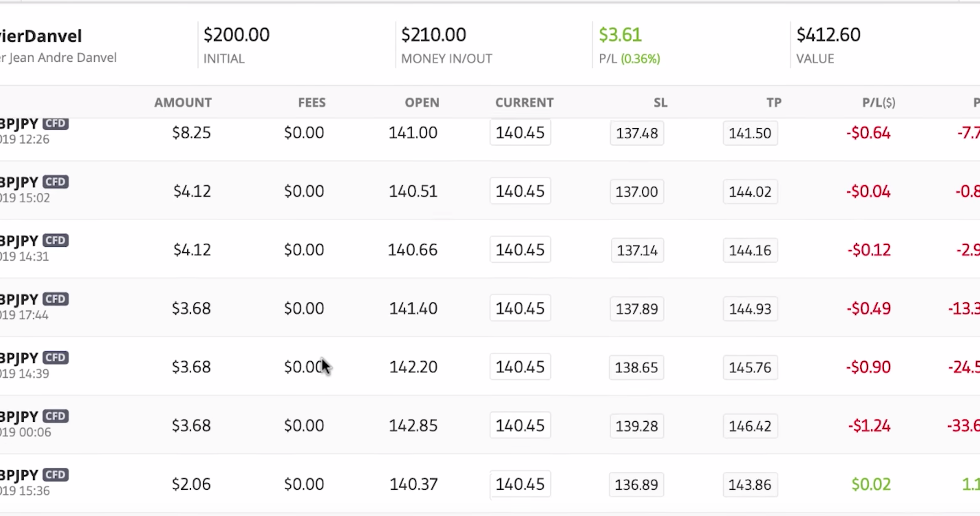The image size is (980, 516).
Task: Click the green P/L value $3.61
Action: [620, 34]
